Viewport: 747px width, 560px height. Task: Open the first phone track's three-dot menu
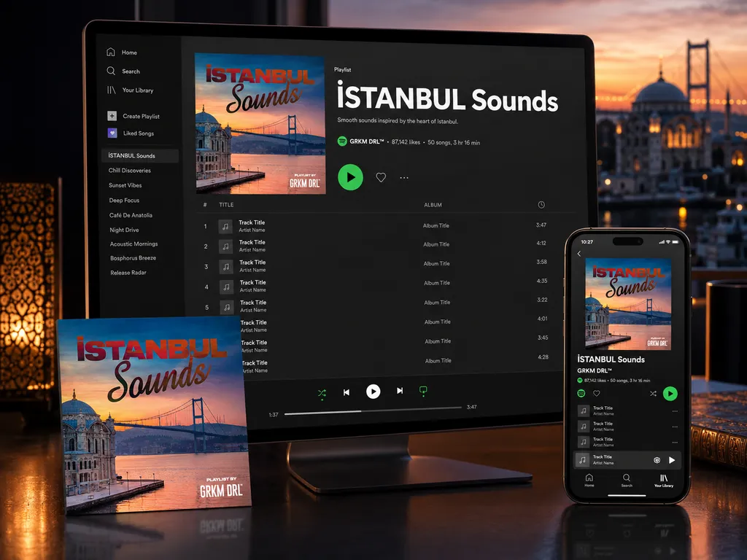coord(675,411)
